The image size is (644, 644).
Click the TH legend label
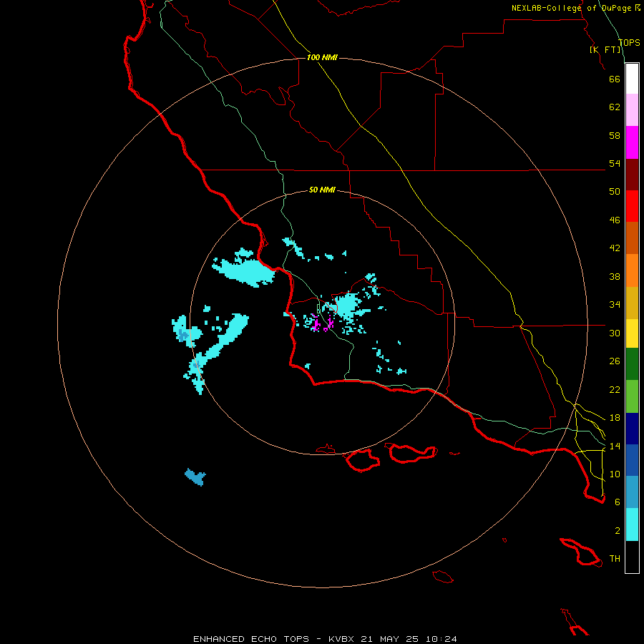point(615,559)
